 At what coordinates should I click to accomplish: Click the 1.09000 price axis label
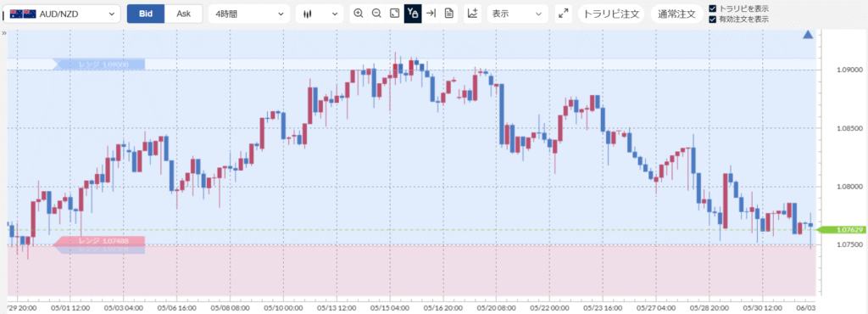coord(850,70)
